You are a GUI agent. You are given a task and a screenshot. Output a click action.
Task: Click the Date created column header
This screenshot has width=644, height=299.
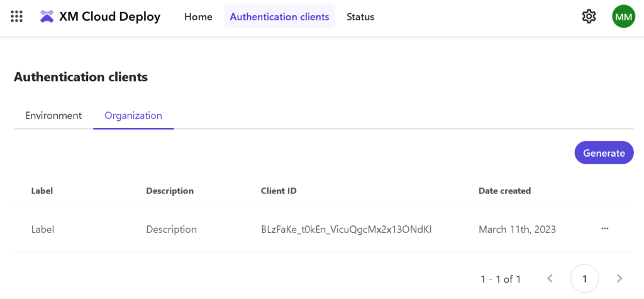(x=504, y=191)
